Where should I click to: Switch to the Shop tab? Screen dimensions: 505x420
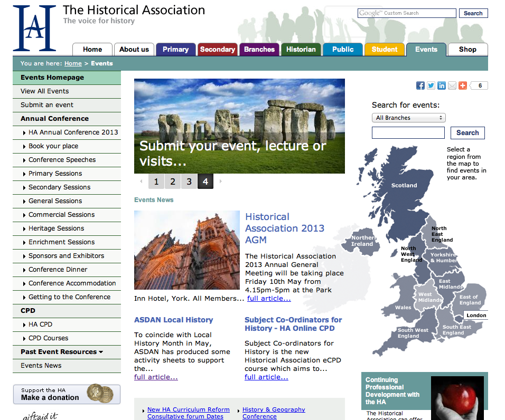tap(467, 50)
